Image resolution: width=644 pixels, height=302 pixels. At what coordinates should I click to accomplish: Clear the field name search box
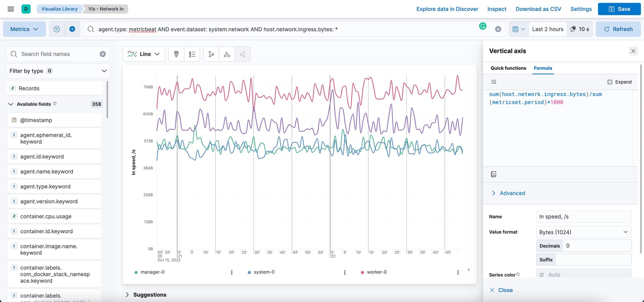(x=103, y=54)
